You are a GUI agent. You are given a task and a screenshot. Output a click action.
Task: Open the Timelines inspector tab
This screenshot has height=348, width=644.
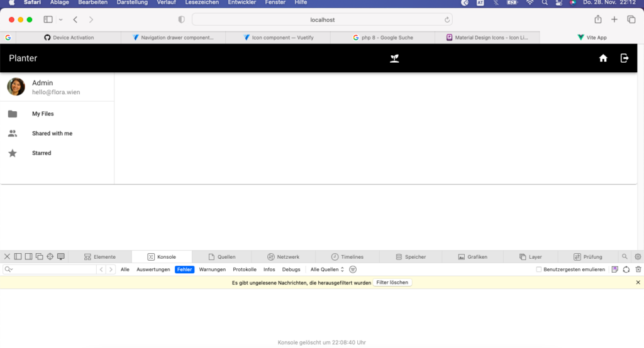pyautogui.click(x=347, y=257)
